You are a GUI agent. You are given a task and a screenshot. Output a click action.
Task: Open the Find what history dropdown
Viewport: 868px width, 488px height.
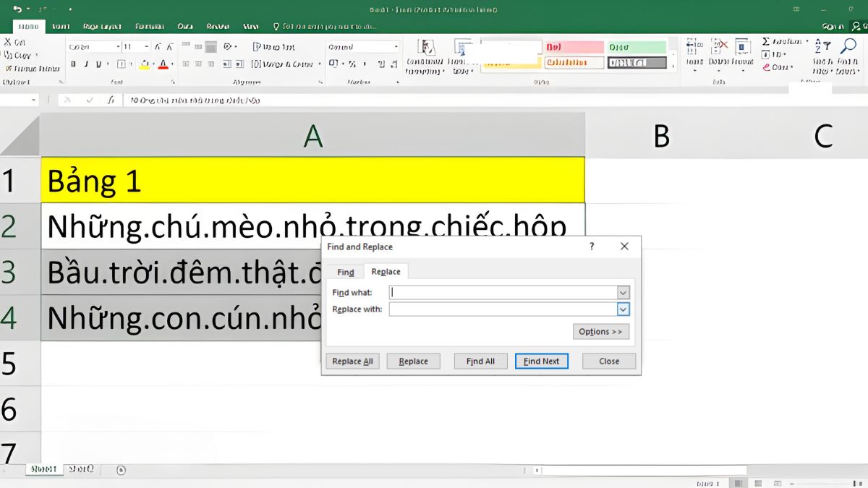tap(623, 292)
